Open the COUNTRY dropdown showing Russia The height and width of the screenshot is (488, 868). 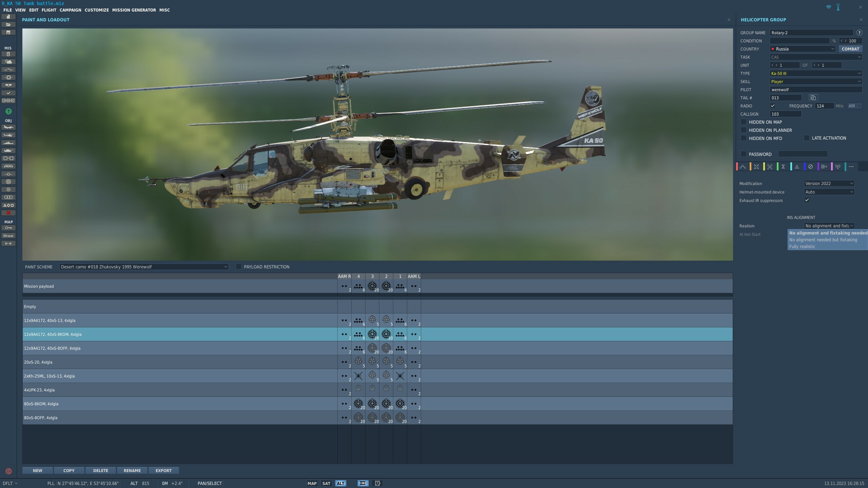pyautogui.click(x=802, y=49)
